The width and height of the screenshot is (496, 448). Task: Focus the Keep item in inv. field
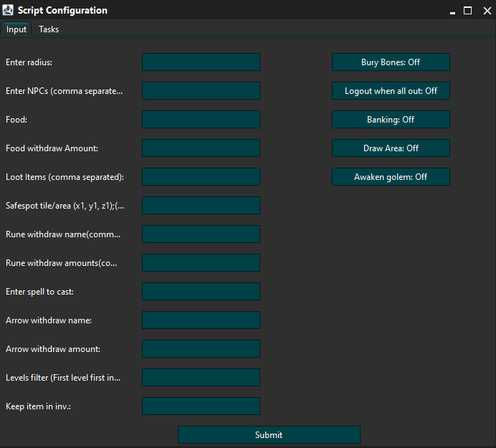point(201,406)
